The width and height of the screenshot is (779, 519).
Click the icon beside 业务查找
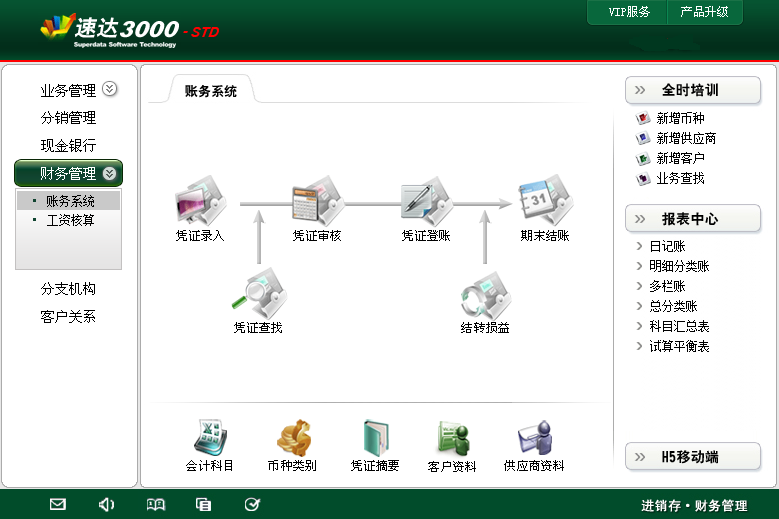point(643,178)
